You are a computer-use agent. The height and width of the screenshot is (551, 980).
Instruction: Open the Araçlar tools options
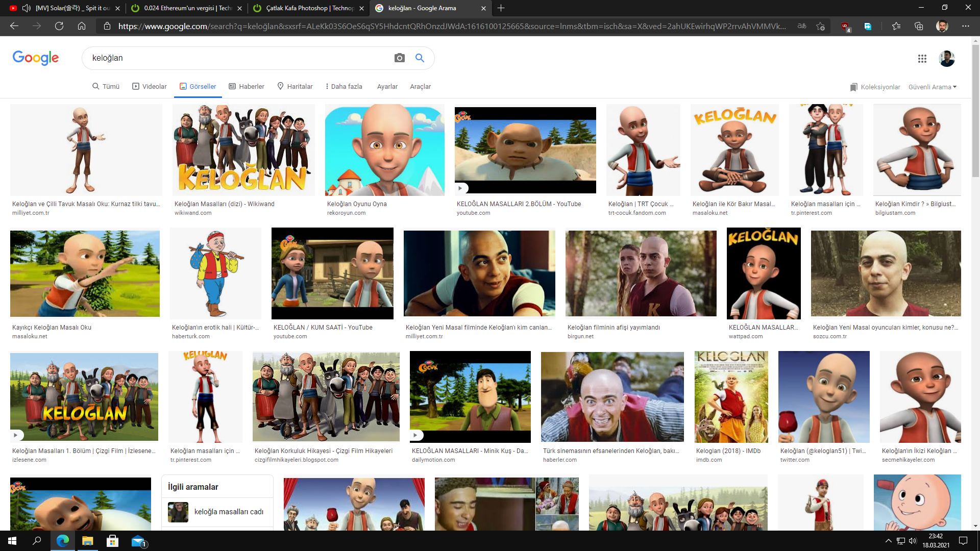point(420,86)
